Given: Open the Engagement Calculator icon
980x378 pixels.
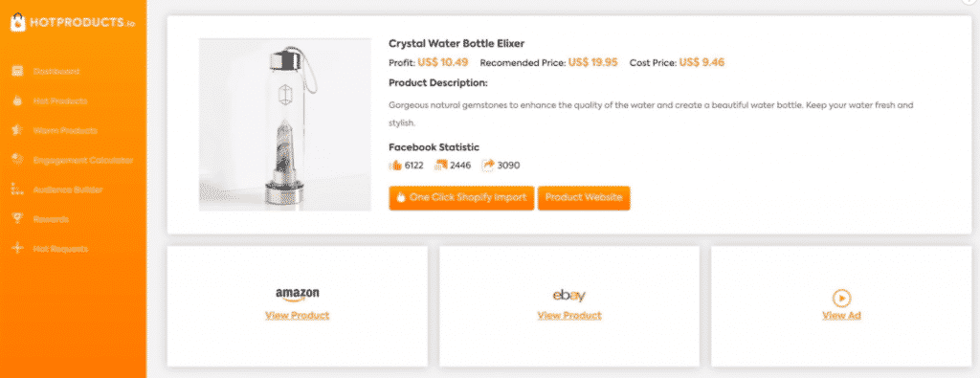Looking at the screenshot, I should coord(17,160).
